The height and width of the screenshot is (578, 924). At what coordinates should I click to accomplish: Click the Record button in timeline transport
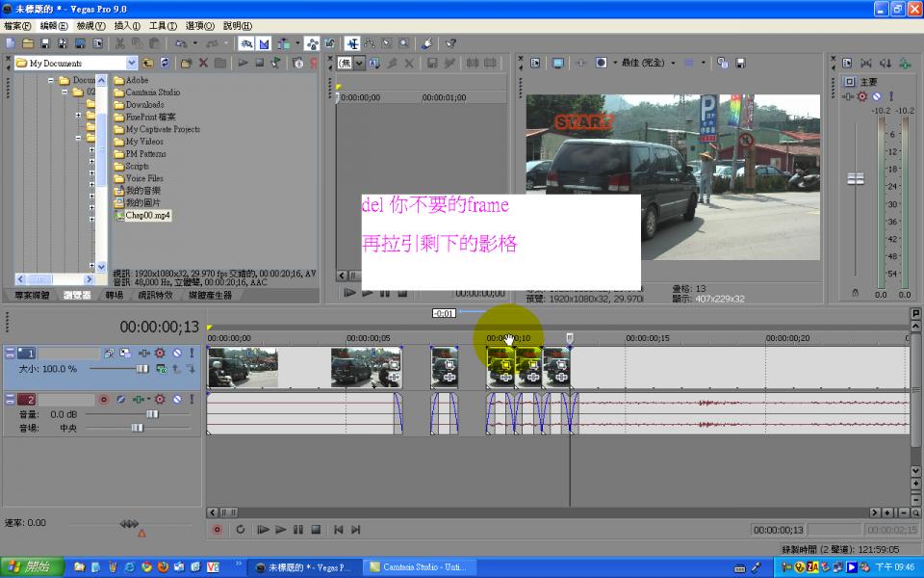coord(217,529)
